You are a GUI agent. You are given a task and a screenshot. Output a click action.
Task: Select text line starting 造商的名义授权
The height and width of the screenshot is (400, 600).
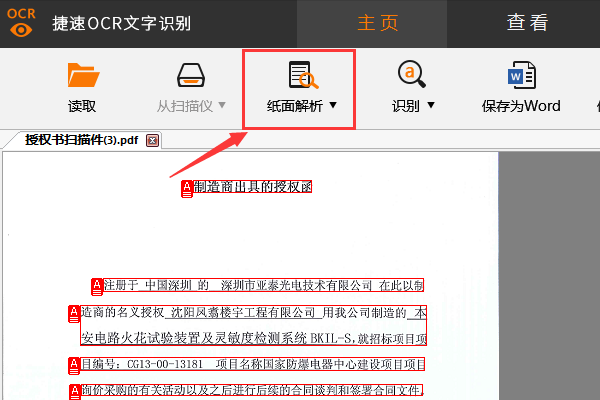(253, 313)
